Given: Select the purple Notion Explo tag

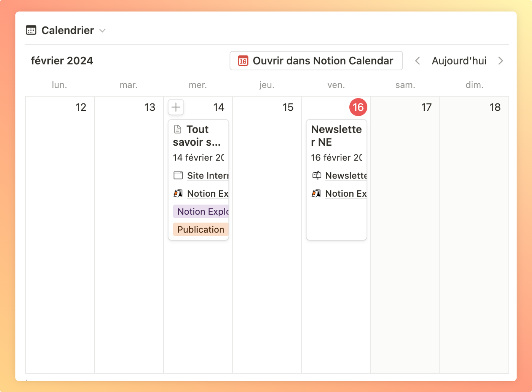Looking at the screenshot, I should coord(201,211).
